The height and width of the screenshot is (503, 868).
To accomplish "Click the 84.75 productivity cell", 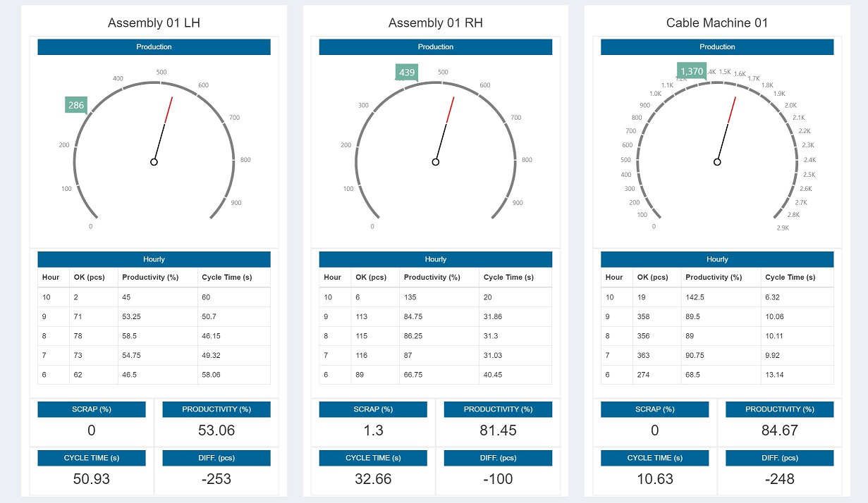I will pos(439,317).
